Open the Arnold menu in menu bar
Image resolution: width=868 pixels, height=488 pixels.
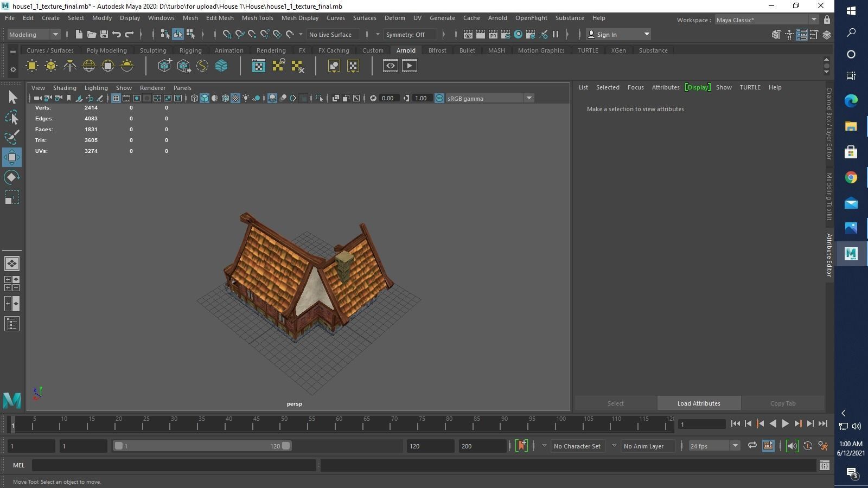[x=497, y=18]
